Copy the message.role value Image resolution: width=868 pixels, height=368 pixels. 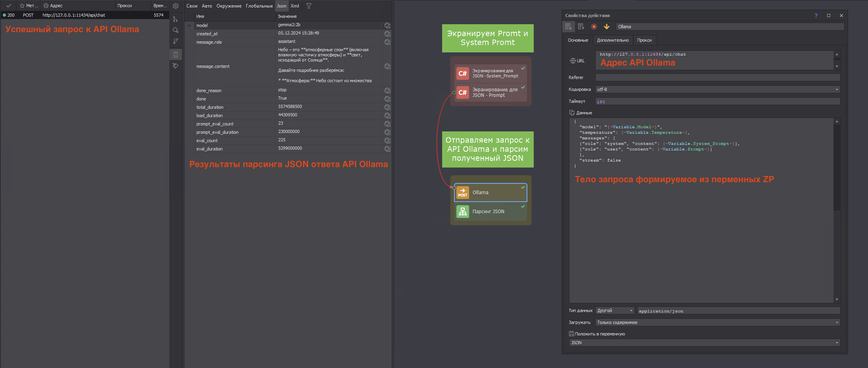tap(387, 42)
